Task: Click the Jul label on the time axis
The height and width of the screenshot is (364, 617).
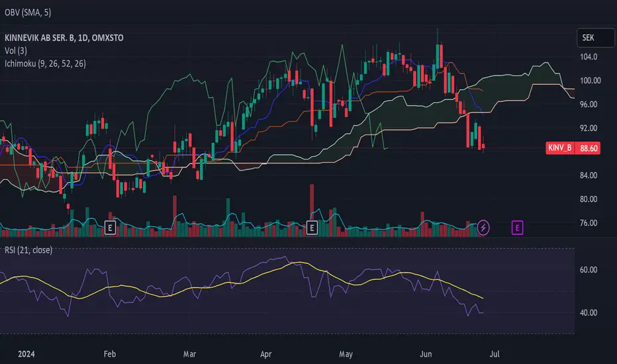Action: pyautogui.click(x=495, y=354)
